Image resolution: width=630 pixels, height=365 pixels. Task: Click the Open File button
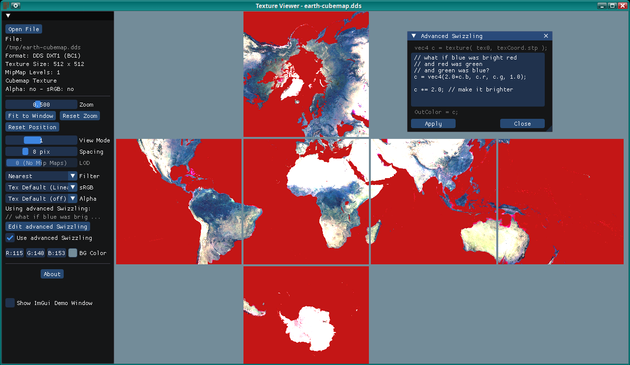(x=24, y=29)
